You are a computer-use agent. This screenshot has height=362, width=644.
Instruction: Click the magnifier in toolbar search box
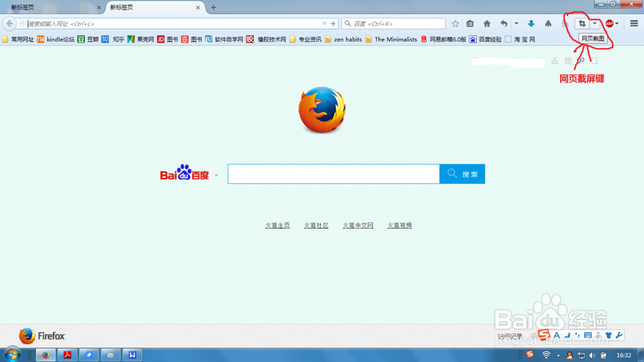[348, 24]
